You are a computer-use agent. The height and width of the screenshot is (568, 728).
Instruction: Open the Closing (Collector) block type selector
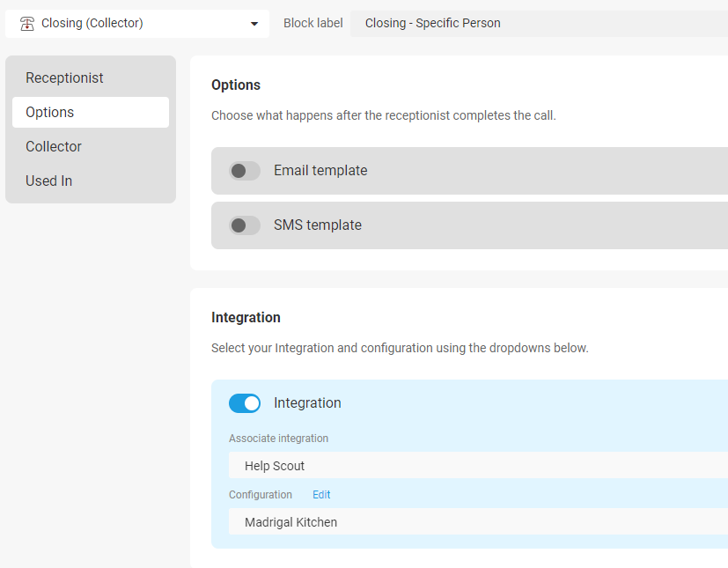[x=137, y=23]
